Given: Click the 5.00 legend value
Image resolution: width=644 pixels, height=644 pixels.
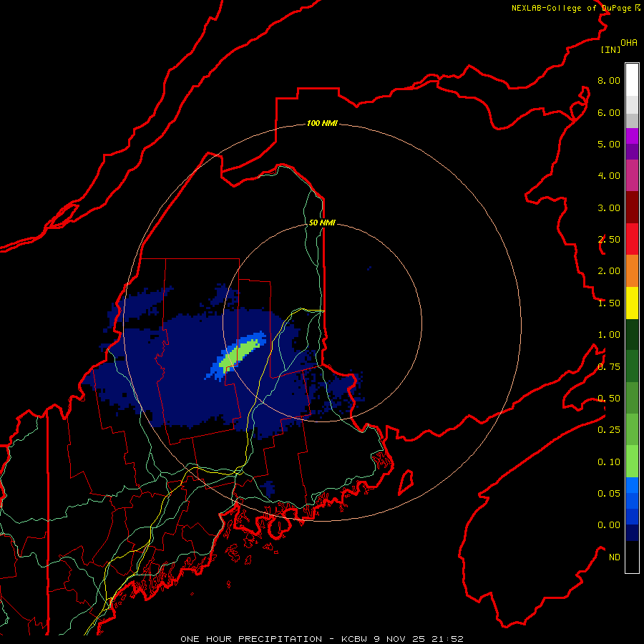Looking at the screenshot, I should (609, 144).
